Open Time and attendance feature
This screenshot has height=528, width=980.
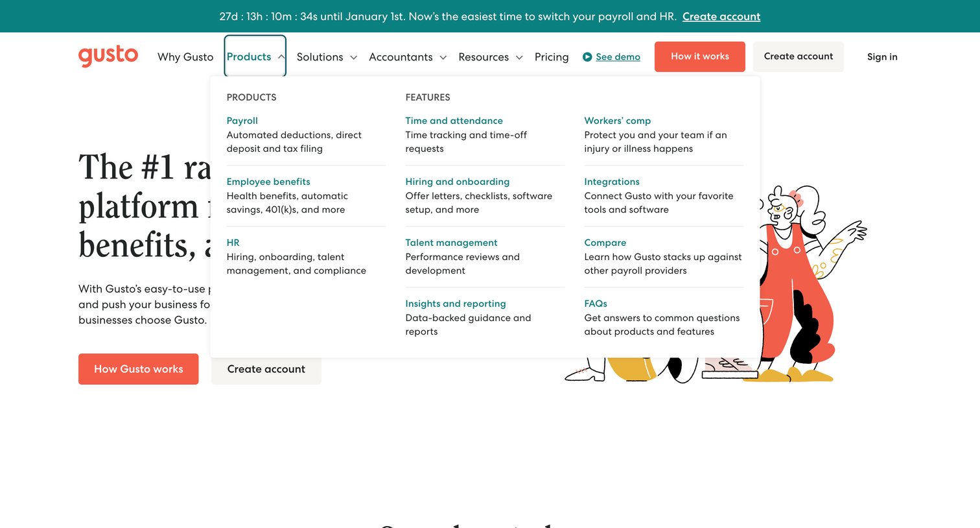tap(454, 121)
